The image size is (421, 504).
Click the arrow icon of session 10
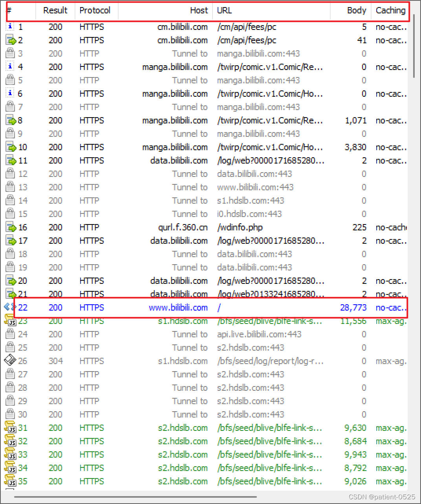pos(11,147)
